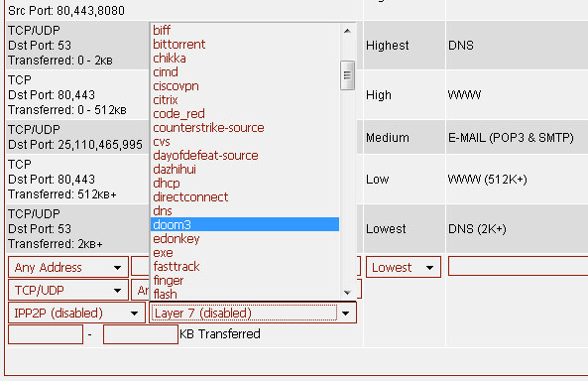Screen dimensions: 588x381
Task: Click the list scrollbar thumb
Action: pos(347,75)
